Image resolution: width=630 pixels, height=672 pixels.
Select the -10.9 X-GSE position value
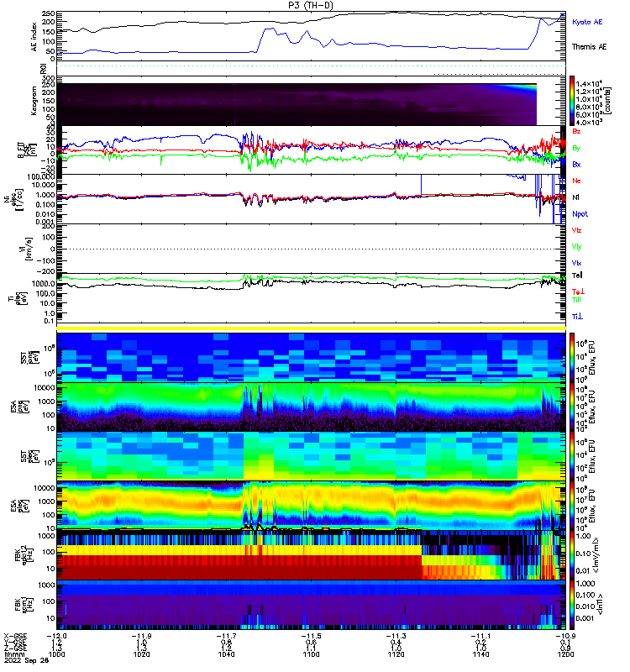coord(565,636)
